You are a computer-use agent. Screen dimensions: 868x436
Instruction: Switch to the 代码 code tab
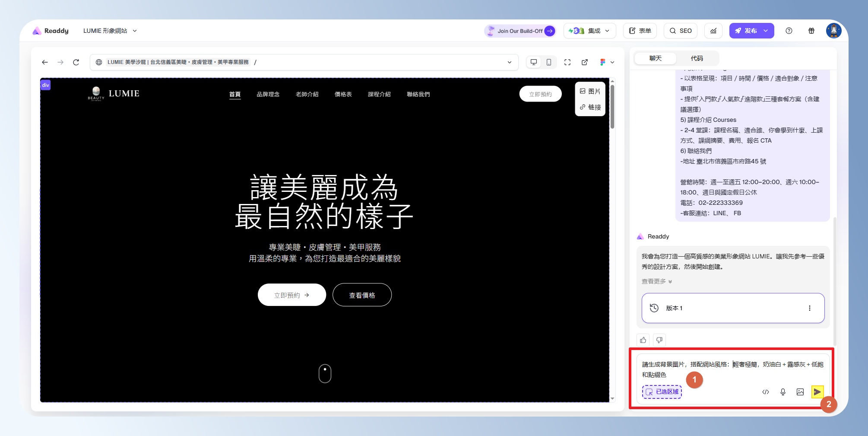697,58
